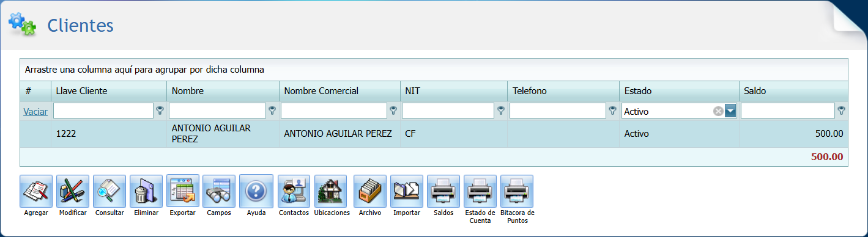The height and width of the screenshot is (237, 868).
Task: Click the Eliminar trash icon
Action: coord(146,191)
